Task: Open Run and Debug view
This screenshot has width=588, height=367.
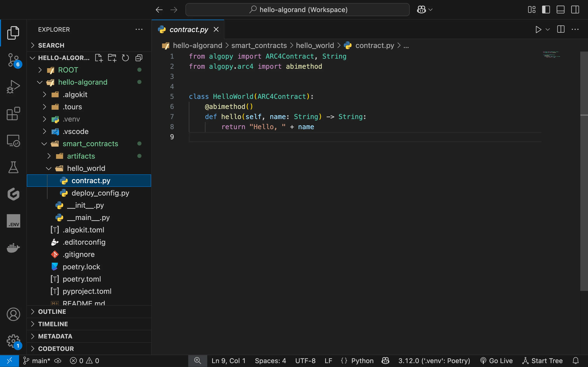Action: click(x=13, y=87)
